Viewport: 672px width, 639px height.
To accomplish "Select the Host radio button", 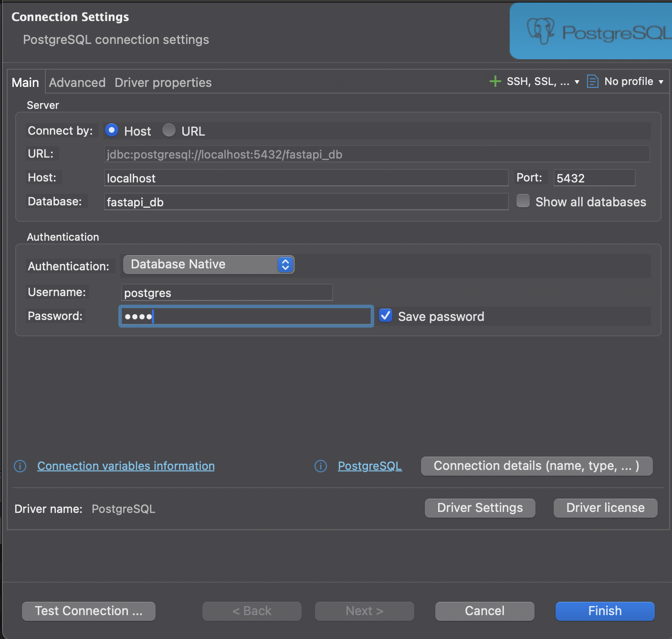I will (x=112, y=130).
